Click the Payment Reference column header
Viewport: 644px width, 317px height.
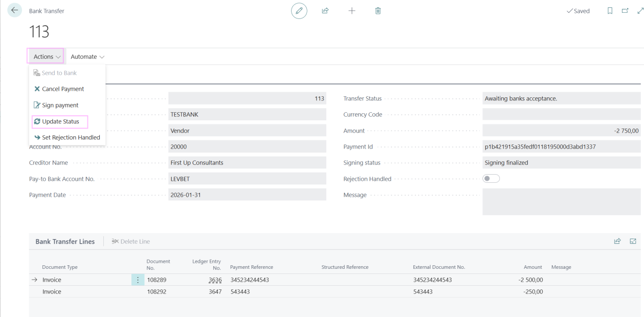(x=252, y=267)
